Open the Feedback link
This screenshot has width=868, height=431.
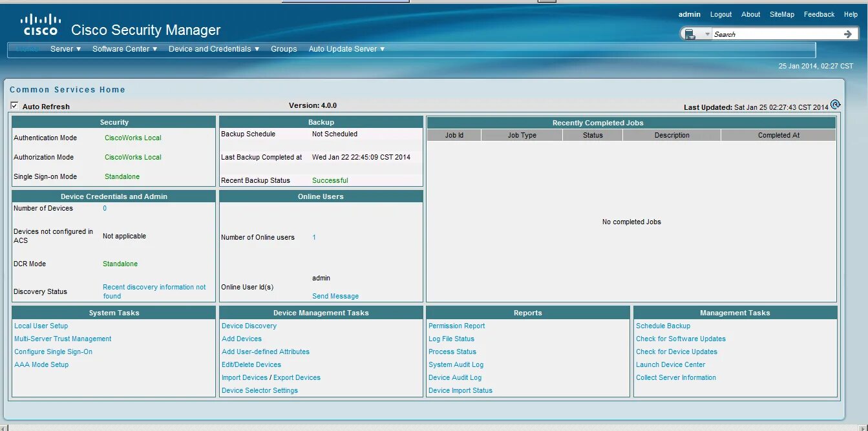tap(819, 14)
